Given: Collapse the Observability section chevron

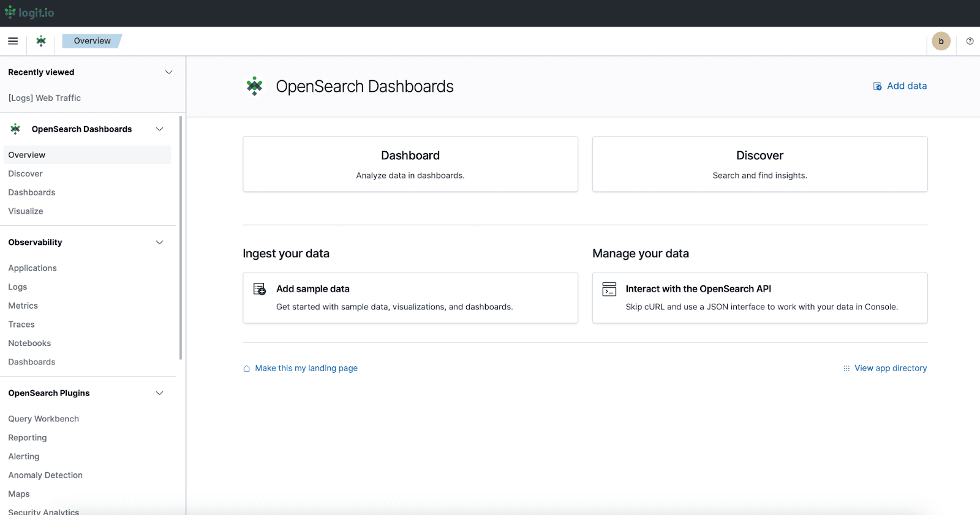Looking at the screenshot, I should [160, 242].
